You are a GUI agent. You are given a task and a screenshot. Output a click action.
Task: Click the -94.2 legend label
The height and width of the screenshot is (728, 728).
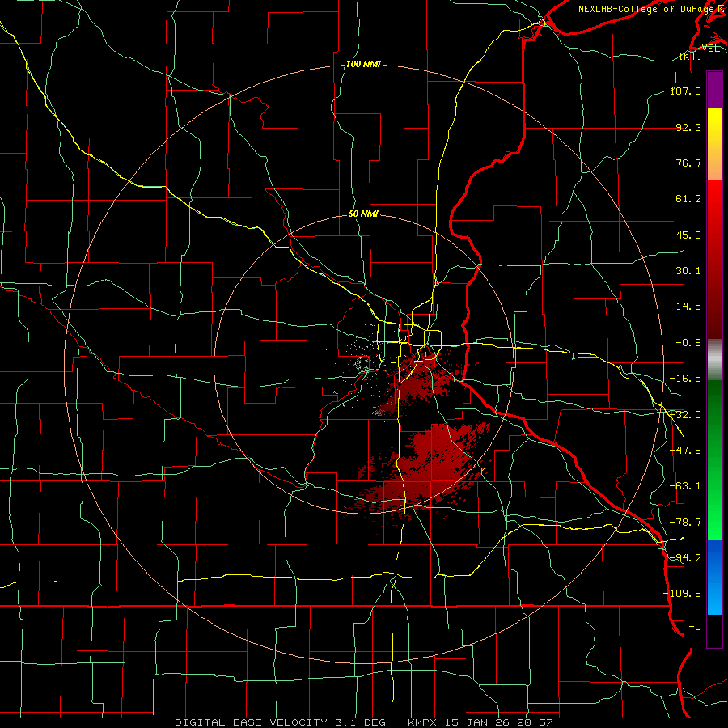(x=686, y=557)
